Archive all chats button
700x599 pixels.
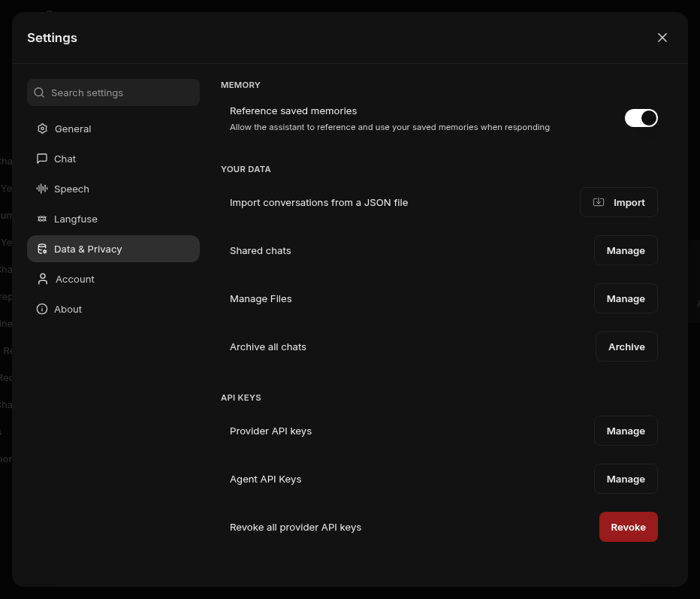point(626,346)
